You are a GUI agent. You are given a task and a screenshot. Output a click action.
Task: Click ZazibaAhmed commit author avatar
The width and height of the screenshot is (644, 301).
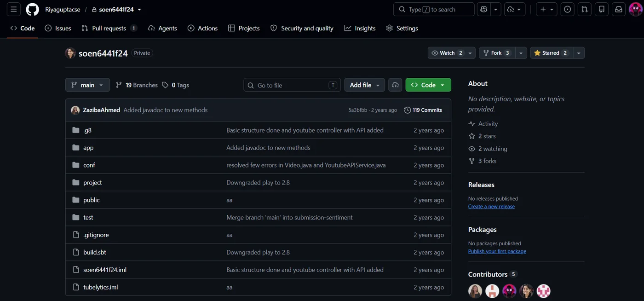[75, 110]
